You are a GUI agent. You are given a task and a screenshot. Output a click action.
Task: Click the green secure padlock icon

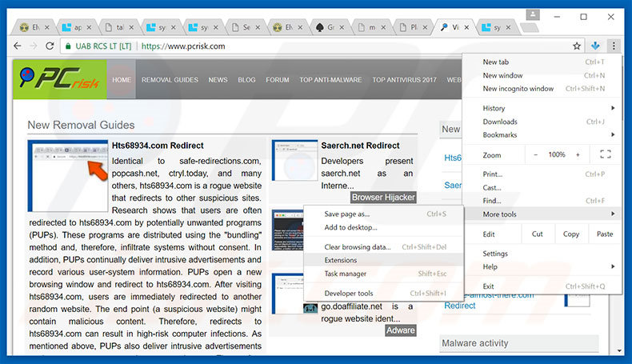pos(68,46)
